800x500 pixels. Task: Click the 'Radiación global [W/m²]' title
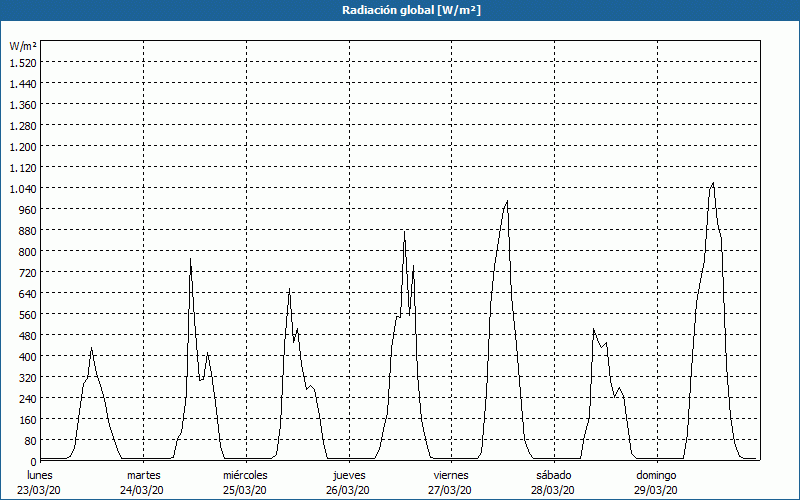[411, 10]
